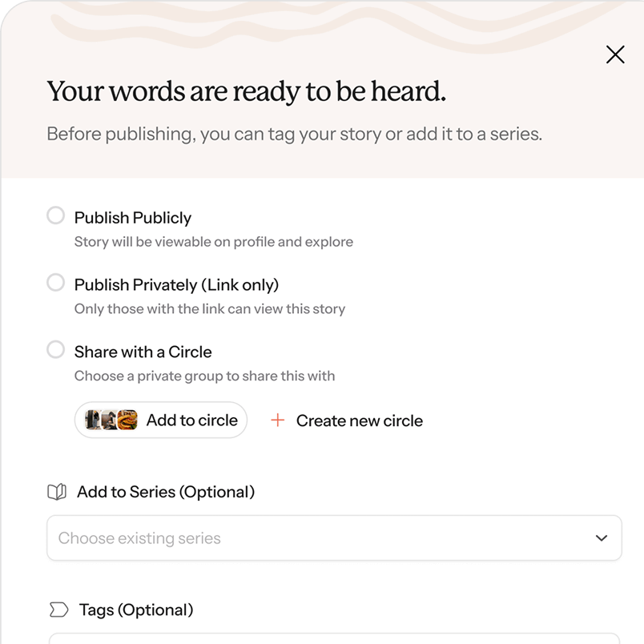Screen dimensions: 644x644
Task: Click the plus icon for new circle
Action: (x=278, y=421)
